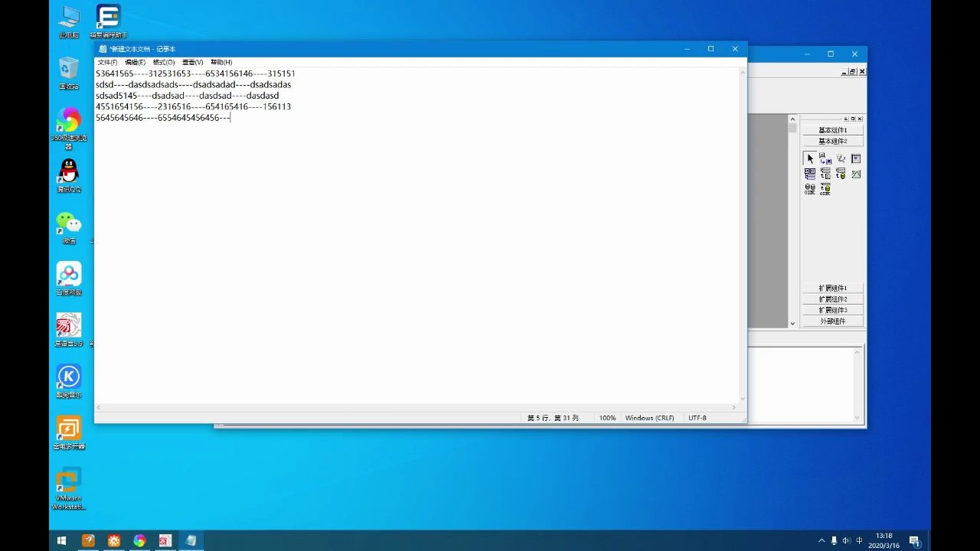Click scroll-down arrow in 易语言 design area
980x551 pixels.
point(792,324)
